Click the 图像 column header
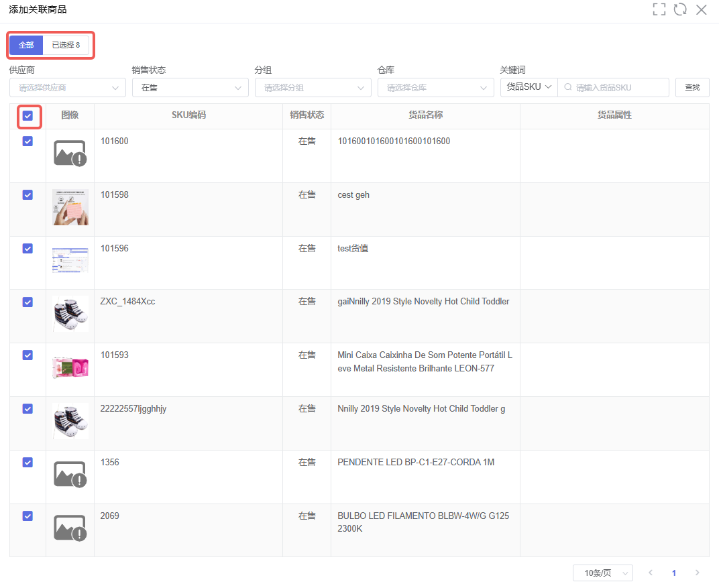The height and width of the screenshot is (588, 719). [x=70, y=115]
